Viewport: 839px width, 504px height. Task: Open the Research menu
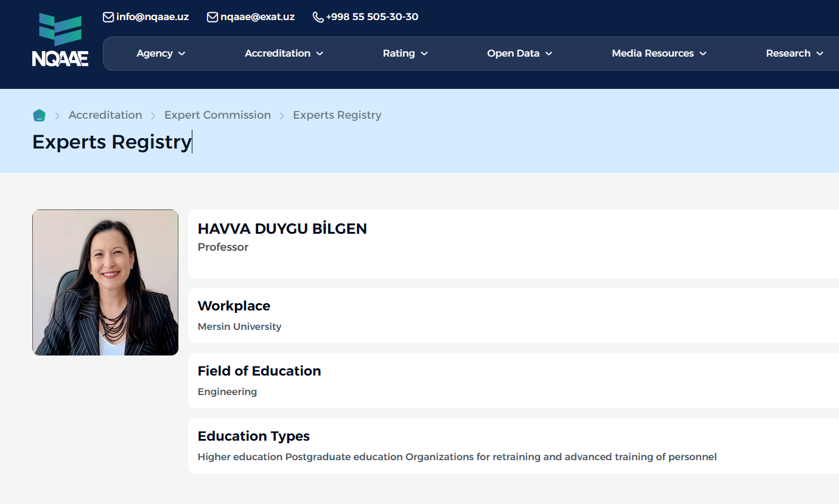point(795,54)
